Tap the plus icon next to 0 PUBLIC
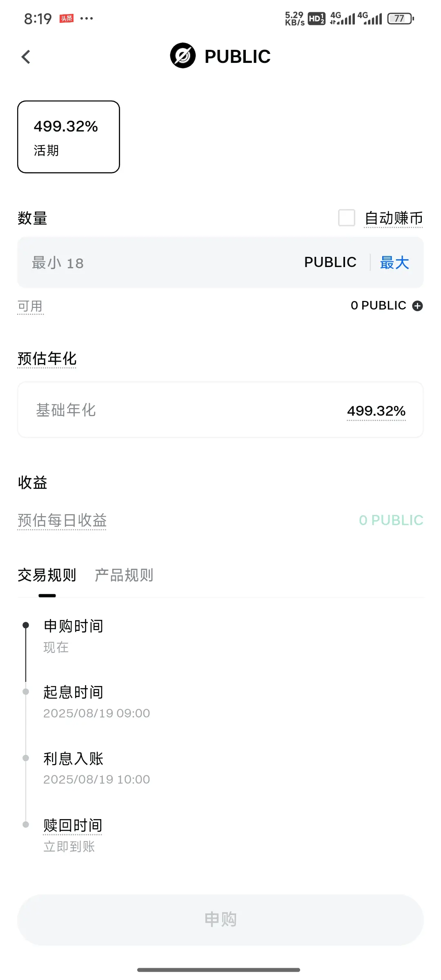This screenshot has height=980, width=441. (417, 306)
